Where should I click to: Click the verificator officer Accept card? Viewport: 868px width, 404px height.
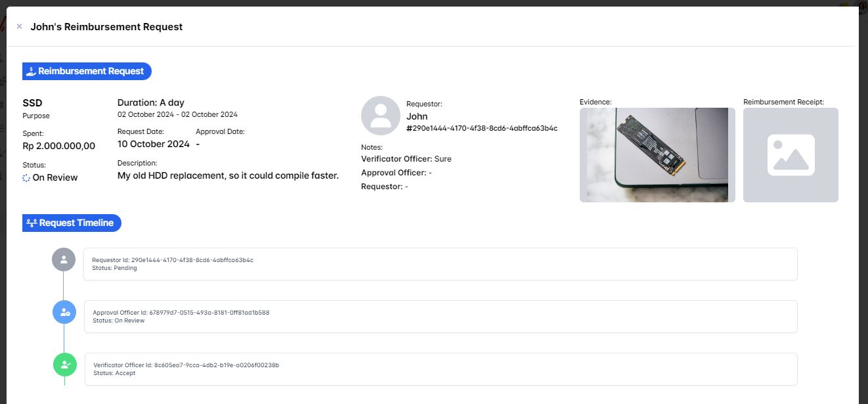tap(440, 369)
